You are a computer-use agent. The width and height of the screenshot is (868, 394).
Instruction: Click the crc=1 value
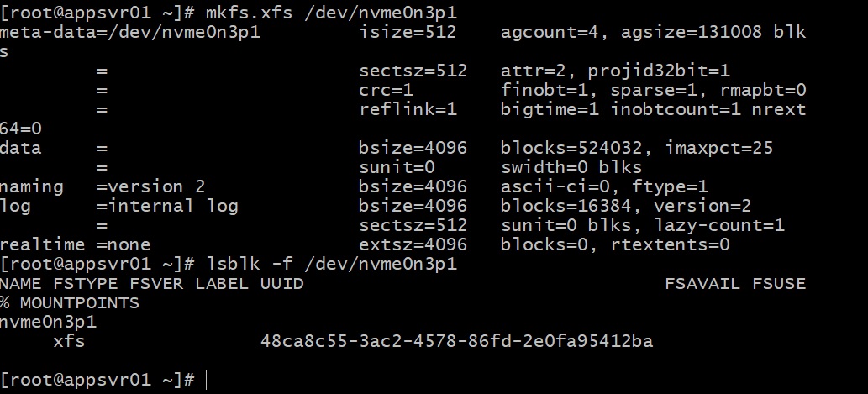coord(386,90)
